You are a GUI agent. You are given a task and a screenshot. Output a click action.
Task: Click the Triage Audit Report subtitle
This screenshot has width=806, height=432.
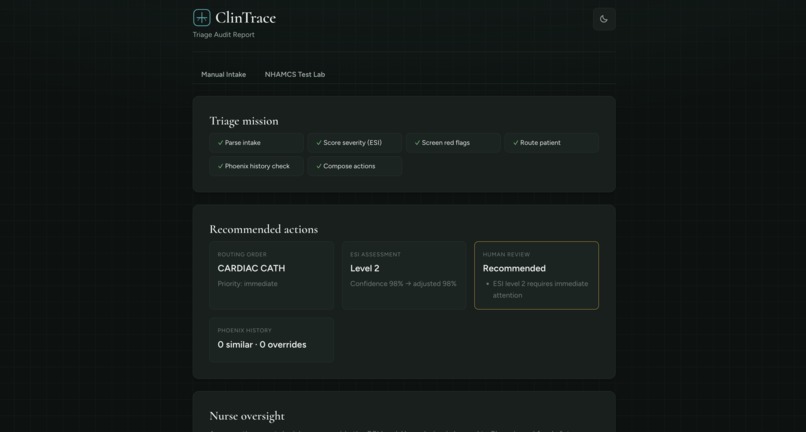[224, 35]
